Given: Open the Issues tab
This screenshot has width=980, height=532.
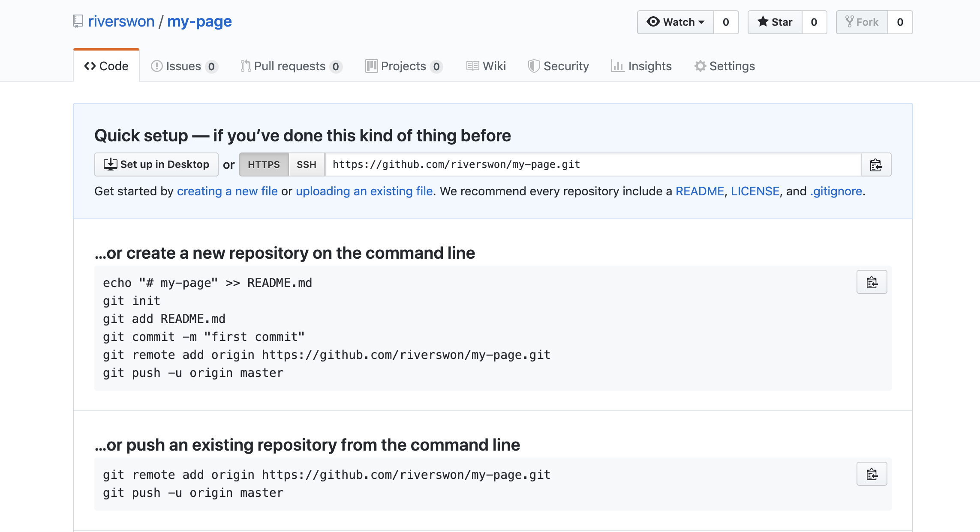Looking at the screenshot, I should 184,66.
